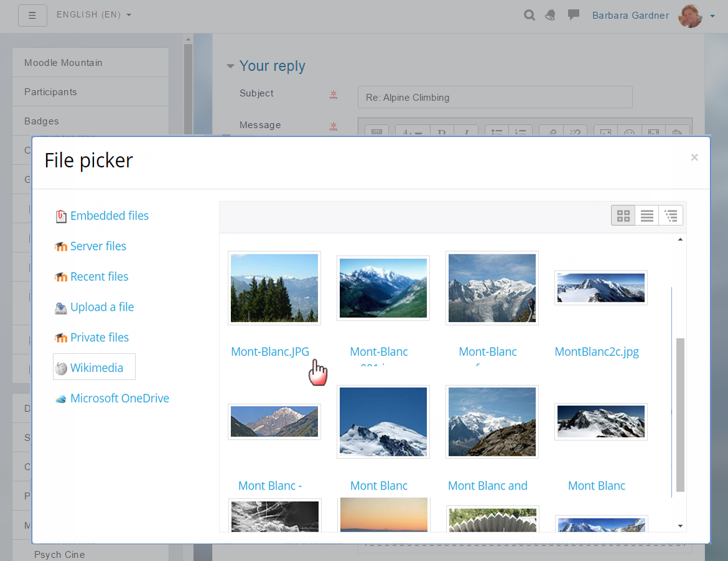
Task: Open the Recent files repository
Action: (x=99, y=276)
